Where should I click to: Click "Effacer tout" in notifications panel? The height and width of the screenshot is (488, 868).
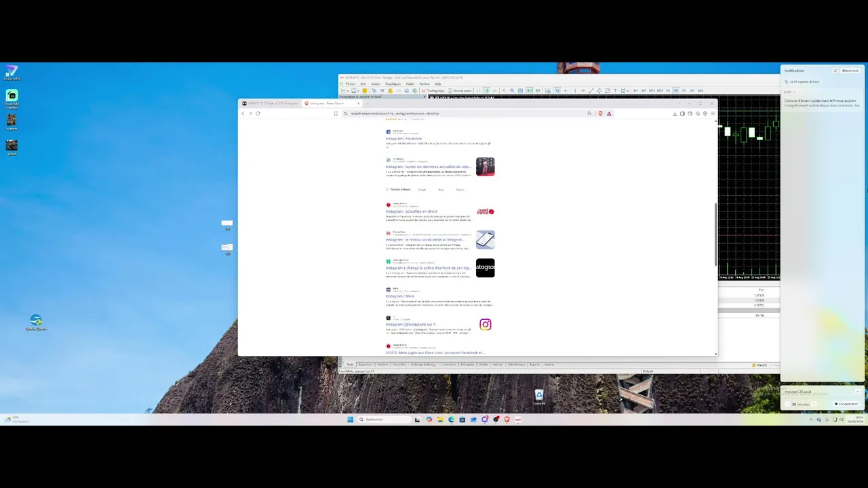click(850, 70)
